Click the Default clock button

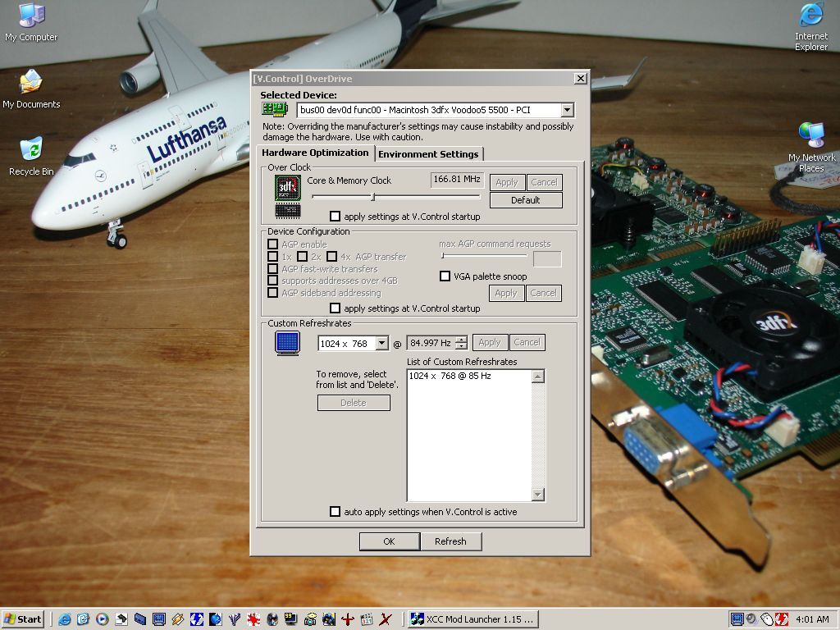[526, 200]
